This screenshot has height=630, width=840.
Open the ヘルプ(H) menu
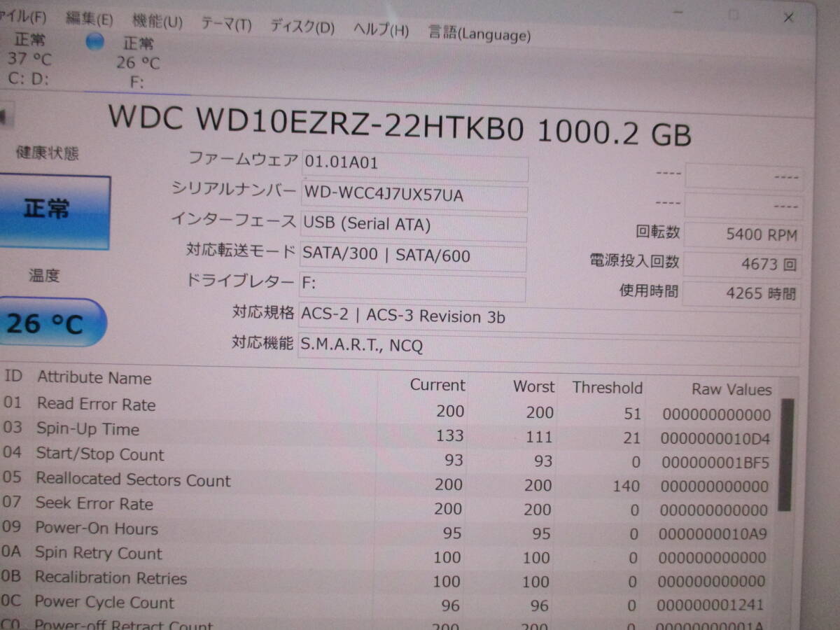click(x=381, y=29)
